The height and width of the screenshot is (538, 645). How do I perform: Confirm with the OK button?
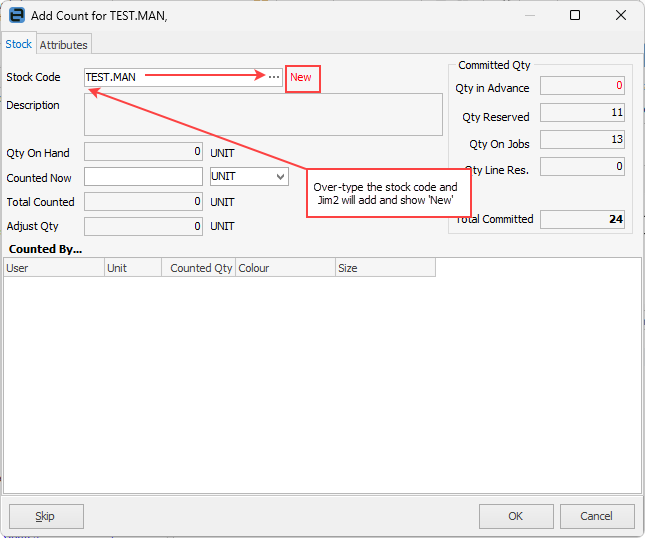[516, 516]
